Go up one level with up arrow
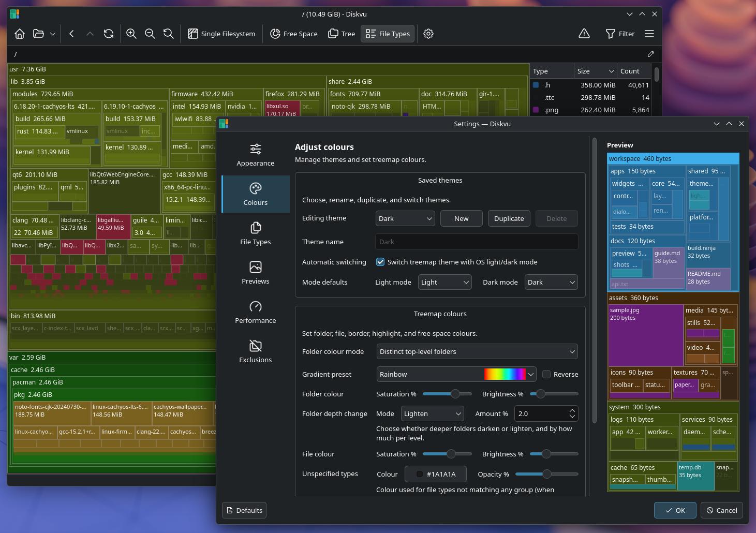Screen dimensions: 756x533 coord(90,34)
